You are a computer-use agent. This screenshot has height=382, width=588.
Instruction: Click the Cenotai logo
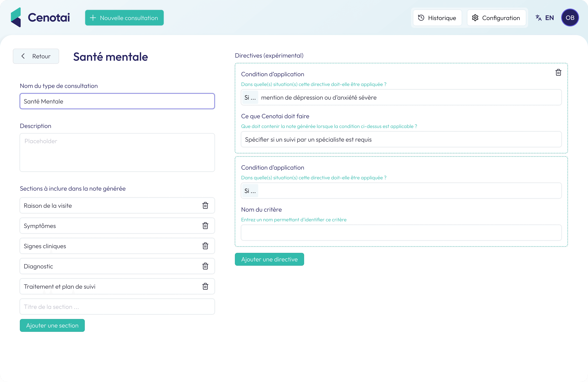coord(40,18)
